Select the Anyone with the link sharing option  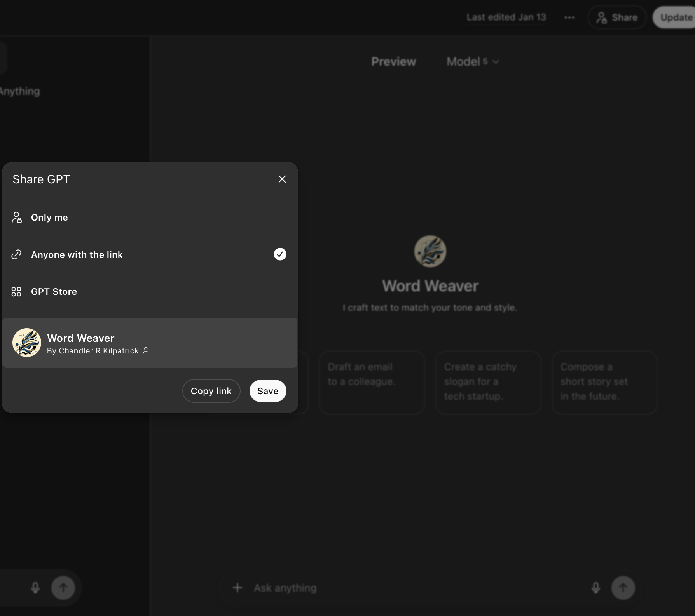(77, 254)
